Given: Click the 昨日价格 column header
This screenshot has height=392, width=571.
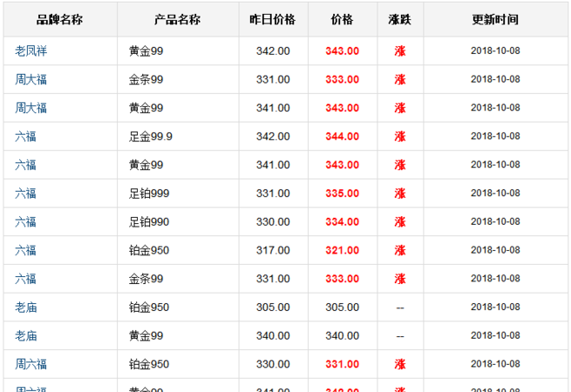Looking at the screenshot, I should coord(273,20).
